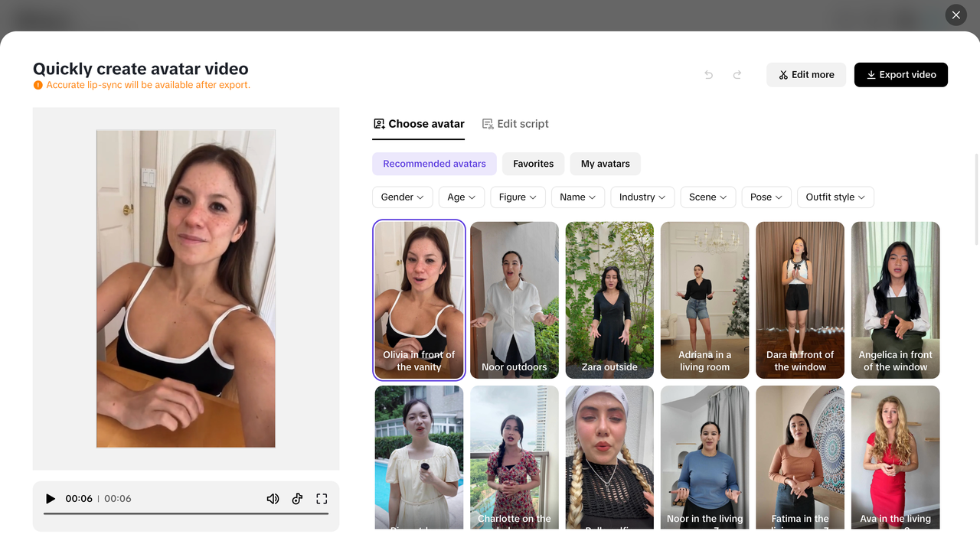Expand the Industry filter options
The height and width of the screenshot is (544, 980).
click(642, 197)
